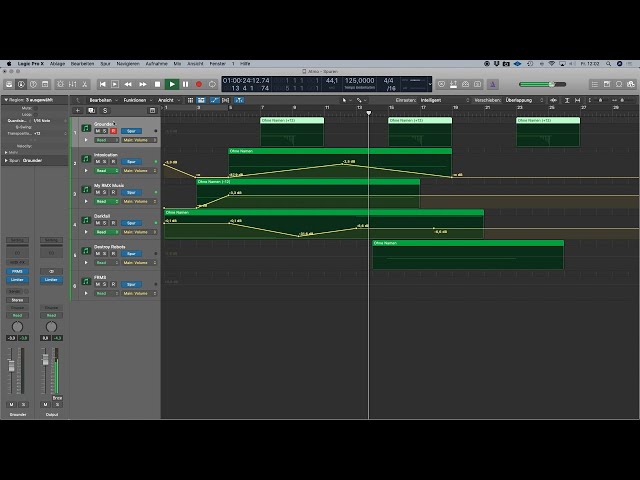Toggle global Solo S button above tracks
640x480 pixels.
click(105, 111)
